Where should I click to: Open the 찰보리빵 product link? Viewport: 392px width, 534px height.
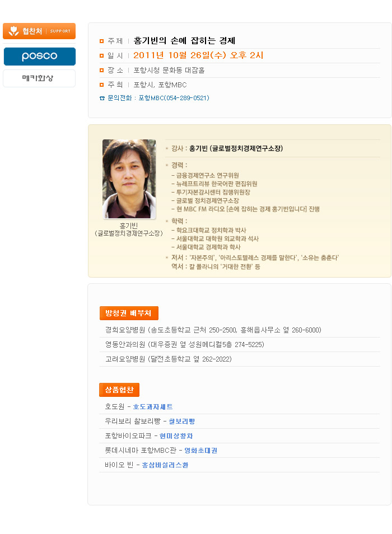click(x=182, y=421)
